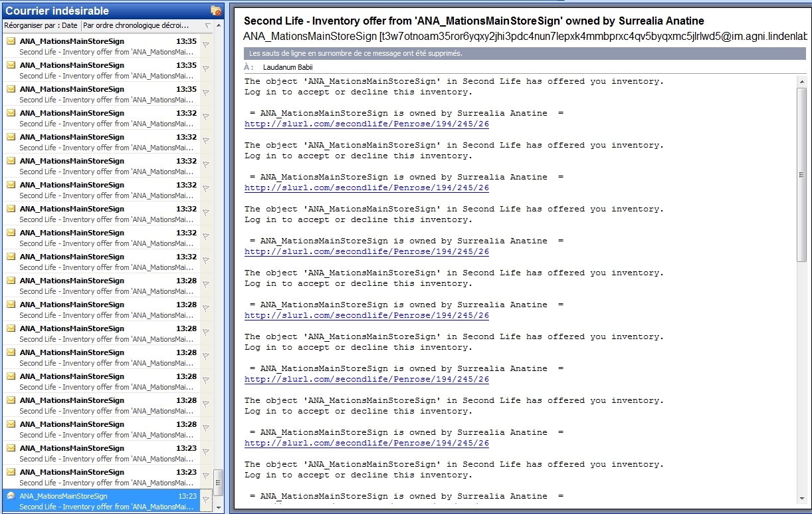The width and height of the screenshot is (812, 514).
Task: Click the envelope icon of the topmost 13:35 email
Action: [x=11, y=41]
